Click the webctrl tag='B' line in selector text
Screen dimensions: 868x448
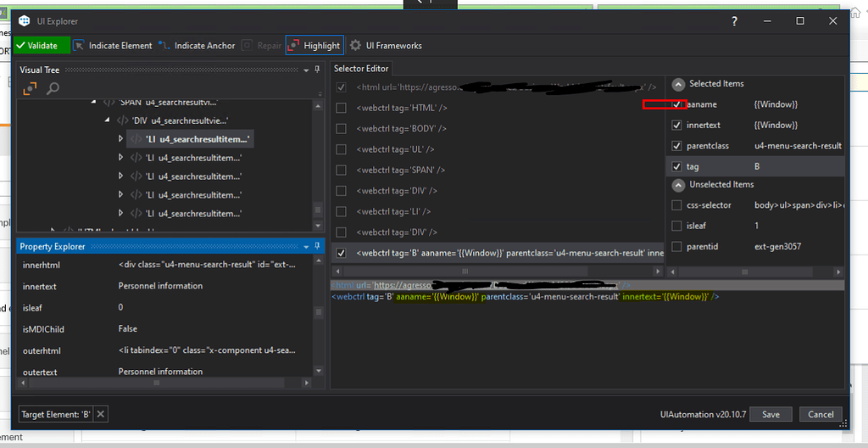(x=526, y=297)
